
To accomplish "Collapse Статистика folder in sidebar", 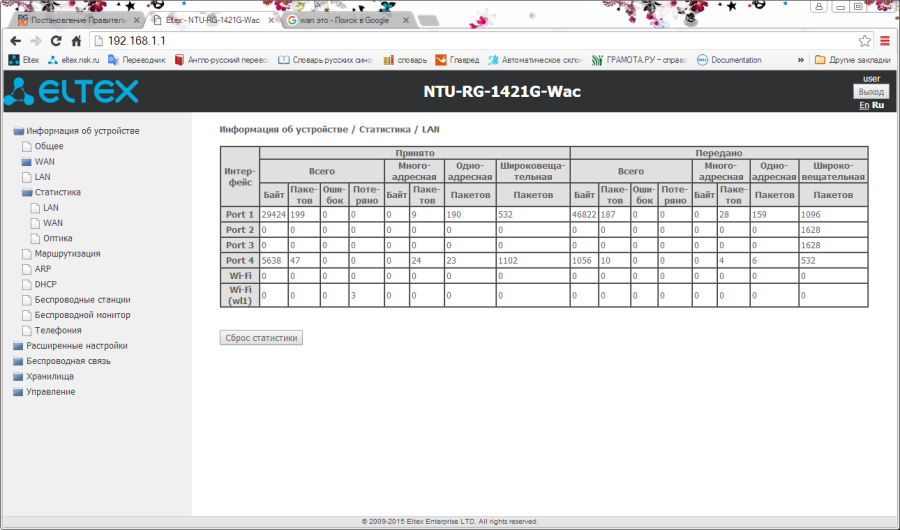I will [52, 192].
